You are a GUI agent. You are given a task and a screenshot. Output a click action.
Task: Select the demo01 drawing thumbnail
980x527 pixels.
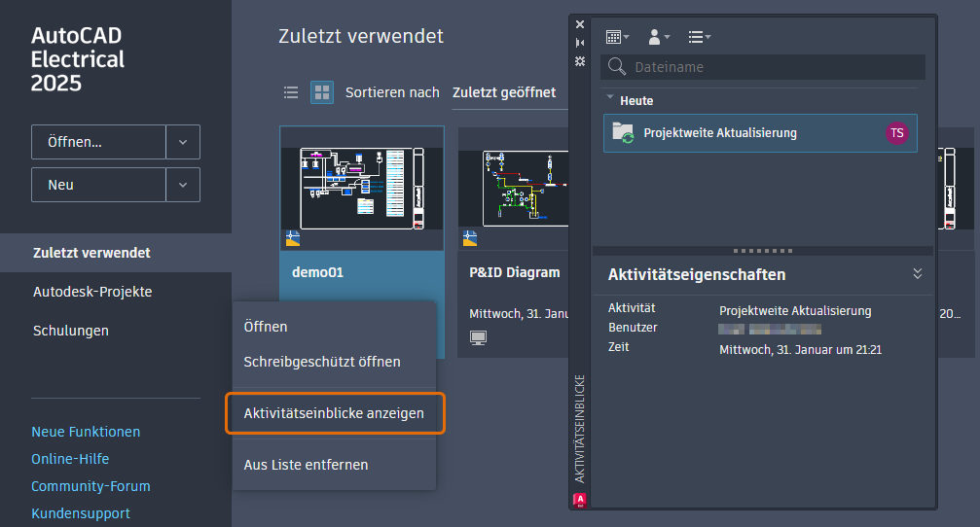tap(362, 189)
